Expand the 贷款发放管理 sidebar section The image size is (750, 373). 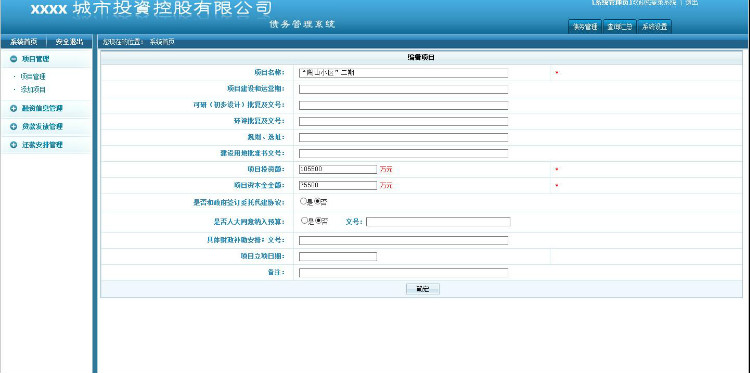(x=13, y=127)
